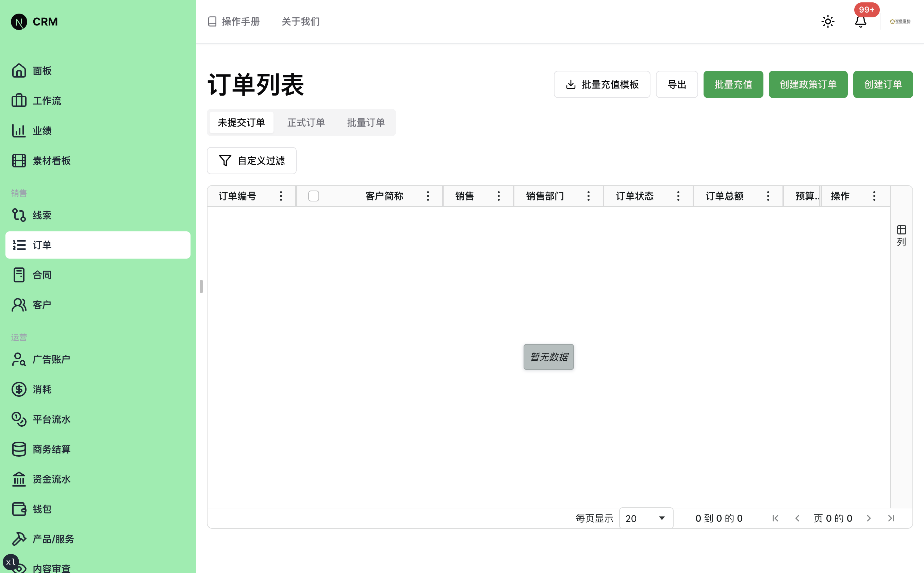924x573 pixels.
Task: Open 自定义过滤 custom filter
Action: (x=251, y=160)
